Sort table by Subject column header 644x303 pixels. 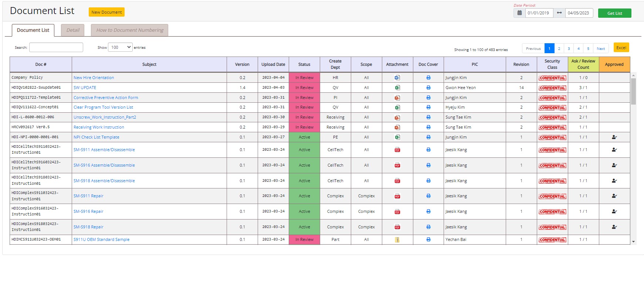coord(149,64)
